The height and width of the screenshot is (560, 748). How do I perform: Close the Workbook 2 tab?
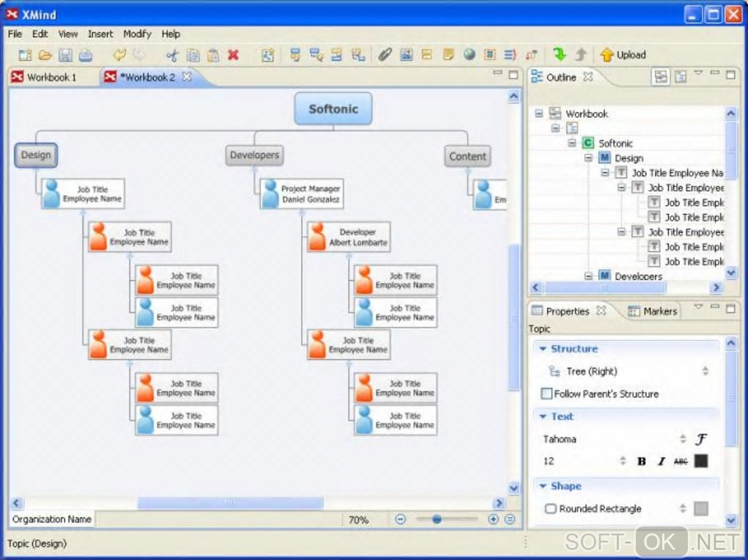[187, 77]
